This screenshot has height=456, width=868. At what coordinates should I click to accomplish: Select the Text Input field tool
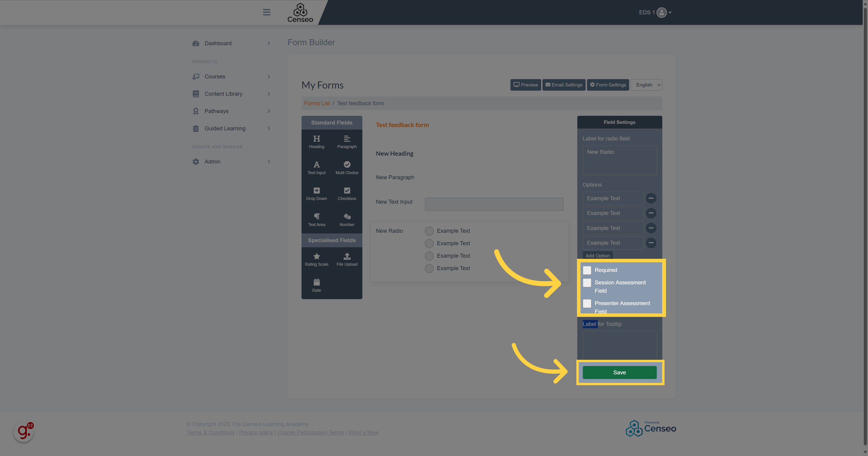(316, 167)
